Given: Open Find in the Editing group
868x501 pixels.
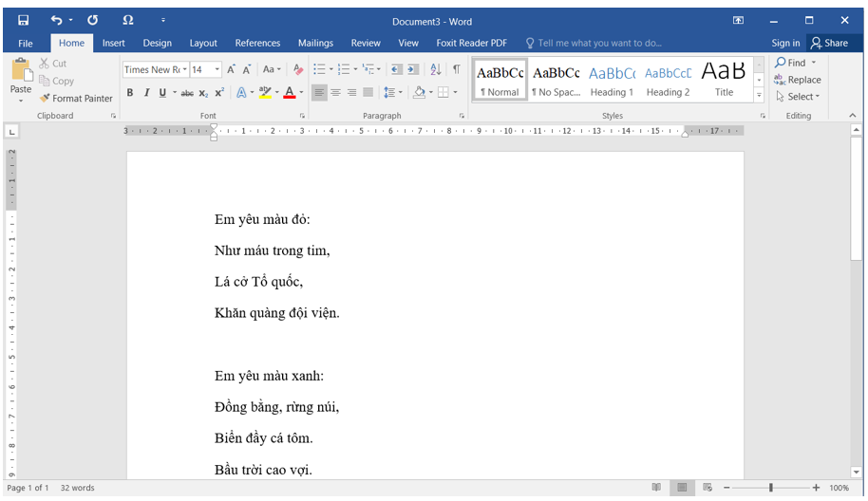Looking at the screenshot, I should 790,63.
